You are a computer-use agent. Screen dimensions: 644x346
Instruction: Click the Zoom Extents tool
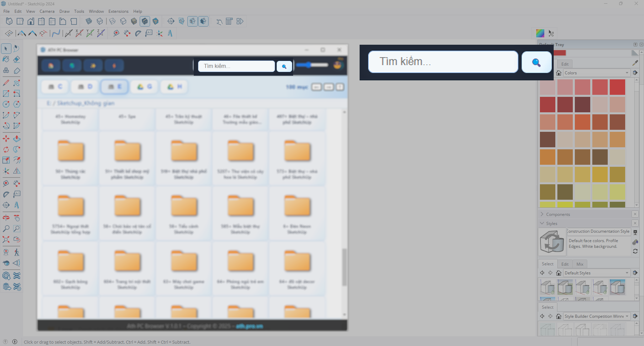(x=6, y=239)
